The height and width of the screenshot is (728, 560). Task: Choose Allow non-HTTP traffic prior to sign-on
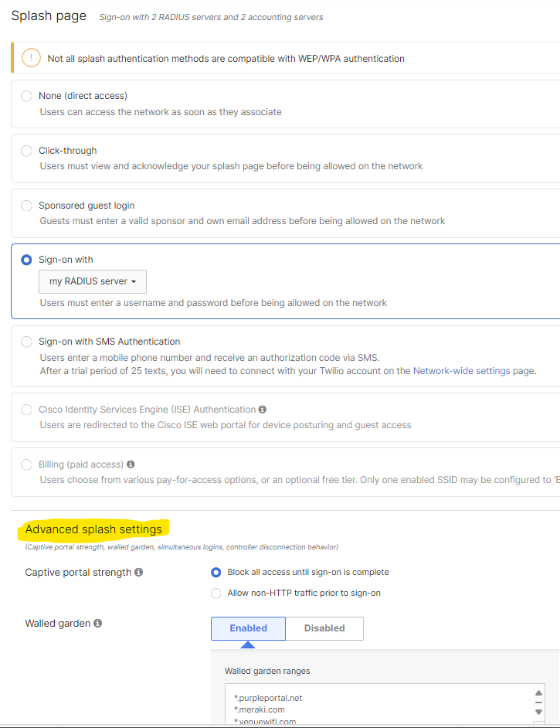point(216,594)
